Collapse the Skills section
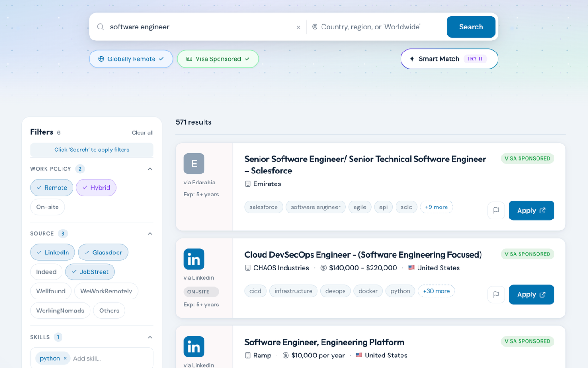This screenshot has width=588, height=368. pos(150,337)
